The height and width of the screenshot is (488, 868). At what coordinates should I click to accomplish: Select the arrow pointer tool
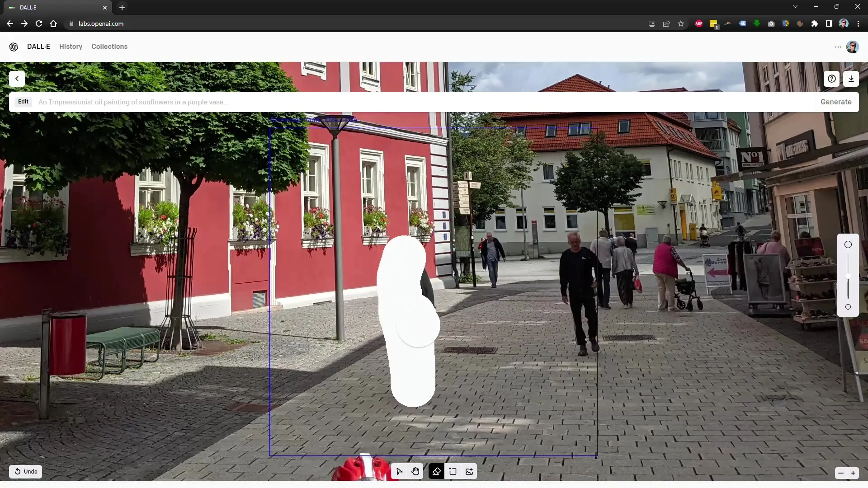point(399,472)
